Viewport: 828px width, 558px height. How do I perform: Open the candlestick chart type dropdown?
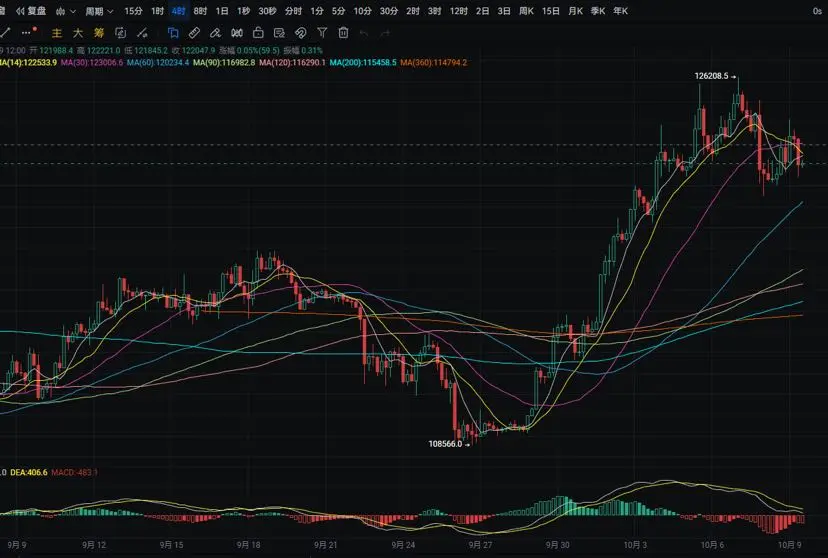(x=65, y=11)
